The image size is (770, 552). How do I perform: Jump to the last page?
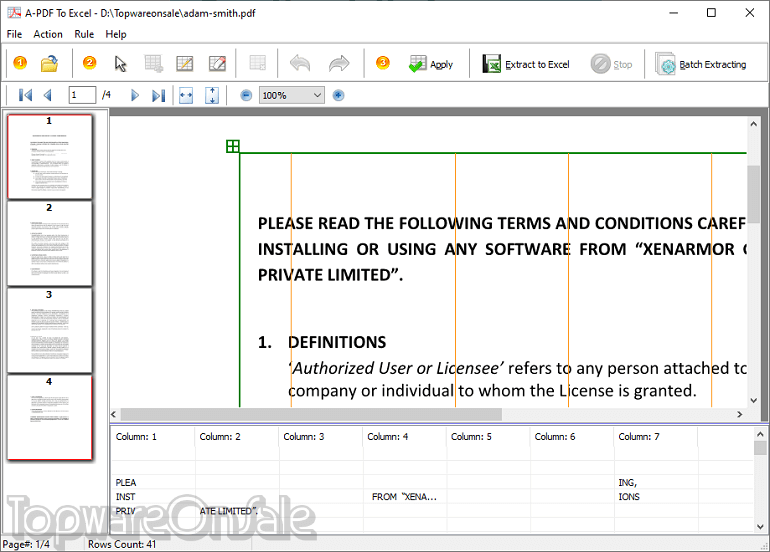point(158,95)
